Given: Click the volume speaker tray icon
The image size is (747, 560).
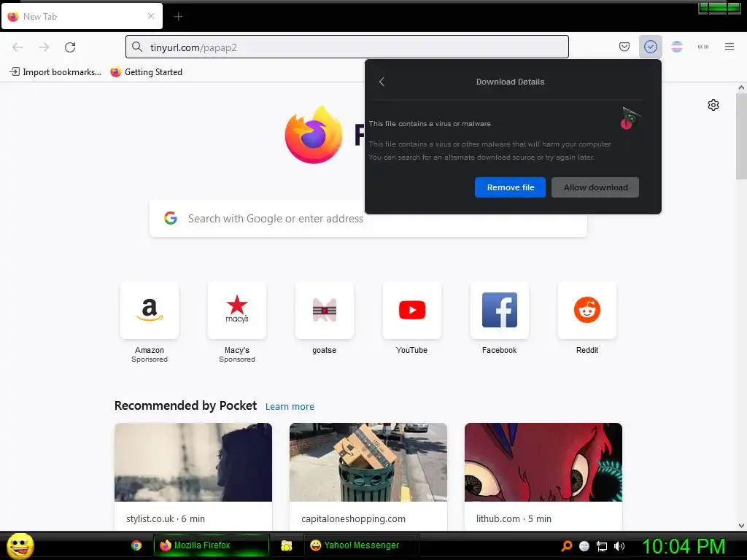Looking at the screenshot, I should point(619,546).
